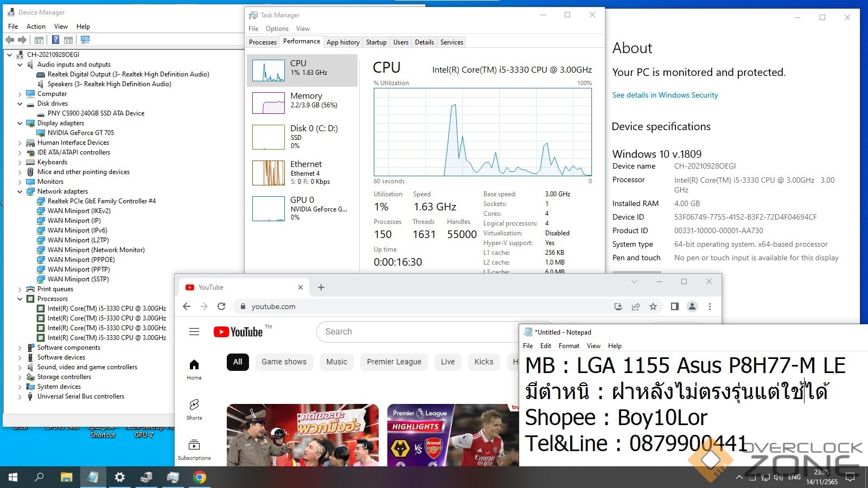Switch to the Startup tab in Task Manager
868x488 pixels.
376,42
